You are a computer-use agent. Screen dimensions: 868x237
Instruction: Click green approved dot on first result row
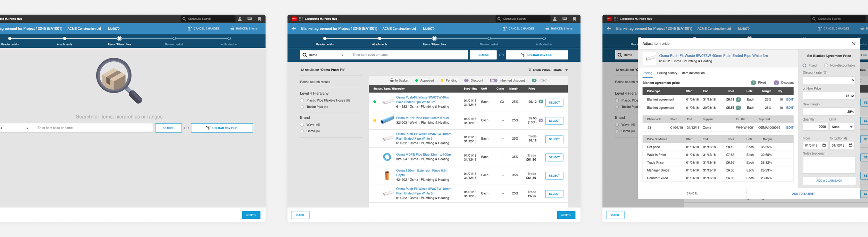click(375, 102)
